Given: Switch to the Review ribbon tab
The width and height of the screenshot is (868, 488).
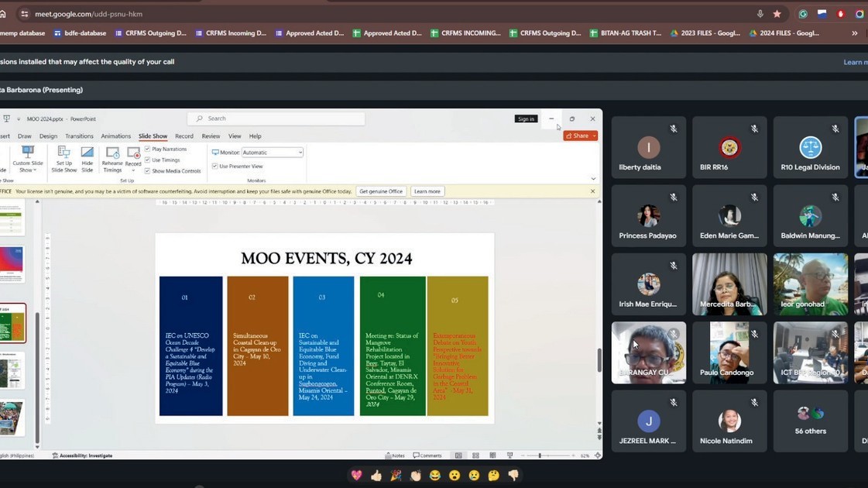Looking at the screenshot, I should pyautogui.click(x=211, y=136).
